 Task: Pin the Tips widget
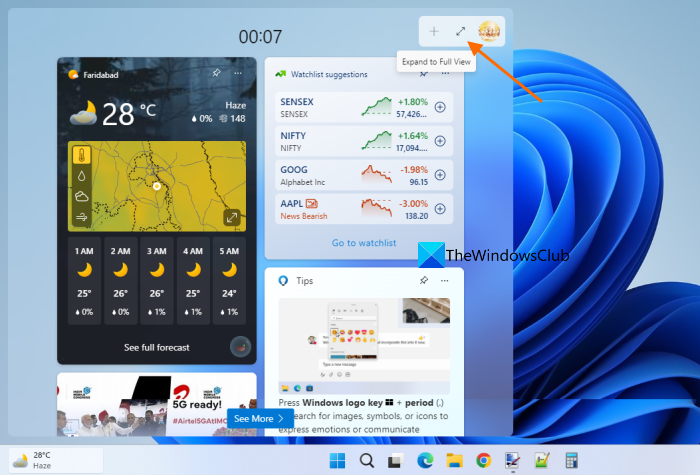(x=424, y=280)
